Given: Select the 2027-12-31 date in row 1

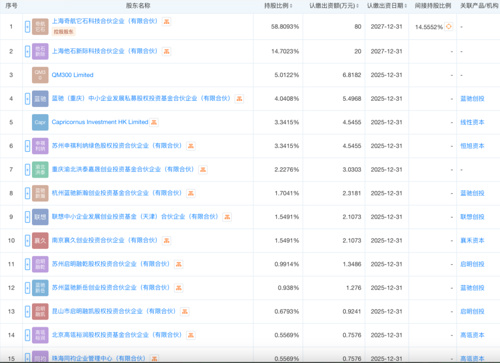Looking at the screenshot, I should [387, 27].
